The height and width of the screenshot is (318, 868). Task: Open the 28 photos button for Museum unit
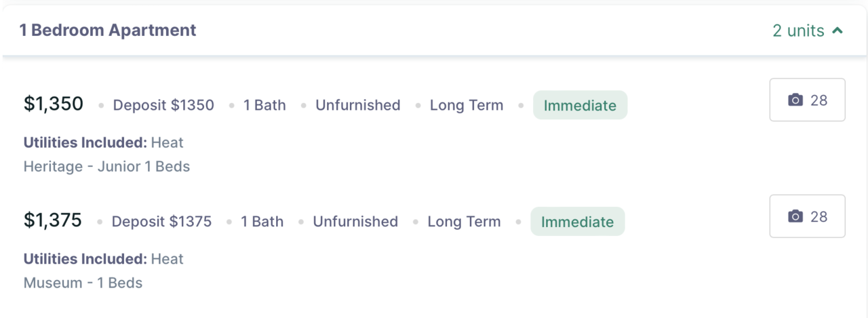click(x=807, y=216)
